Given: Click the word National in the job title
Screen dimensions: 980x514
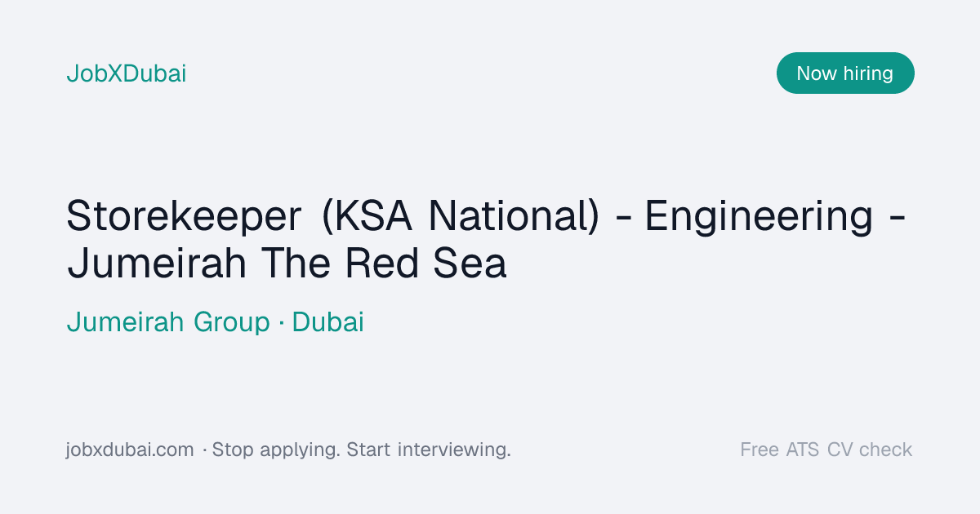Looking at the screenshot, I should point(514,218).
